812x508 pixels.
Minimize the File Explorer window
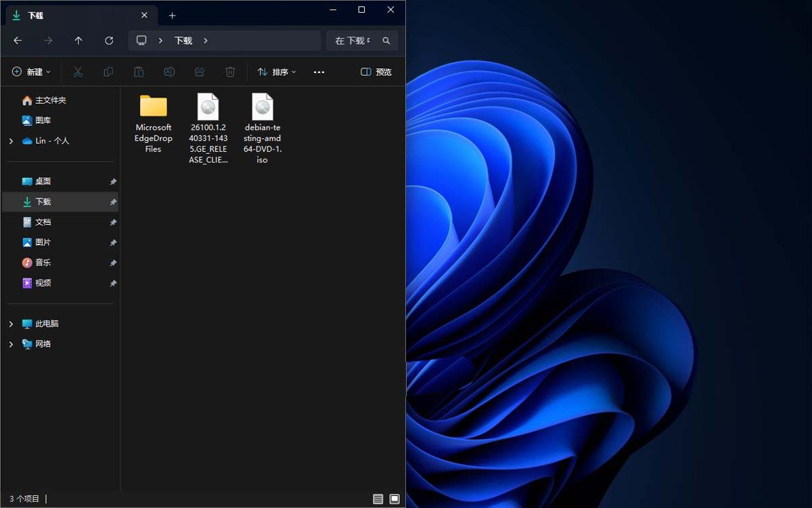click(332, 9)
